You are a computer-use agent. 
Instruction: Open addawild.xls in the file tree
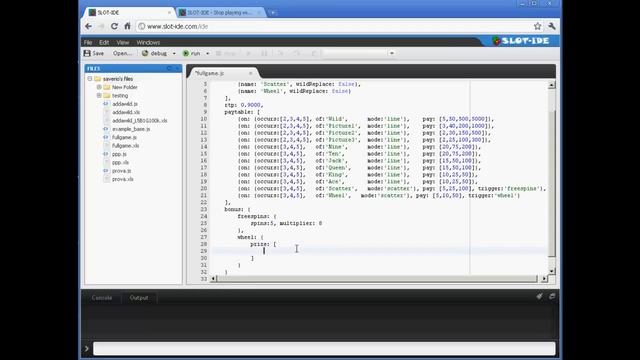[x=126, y=112]
